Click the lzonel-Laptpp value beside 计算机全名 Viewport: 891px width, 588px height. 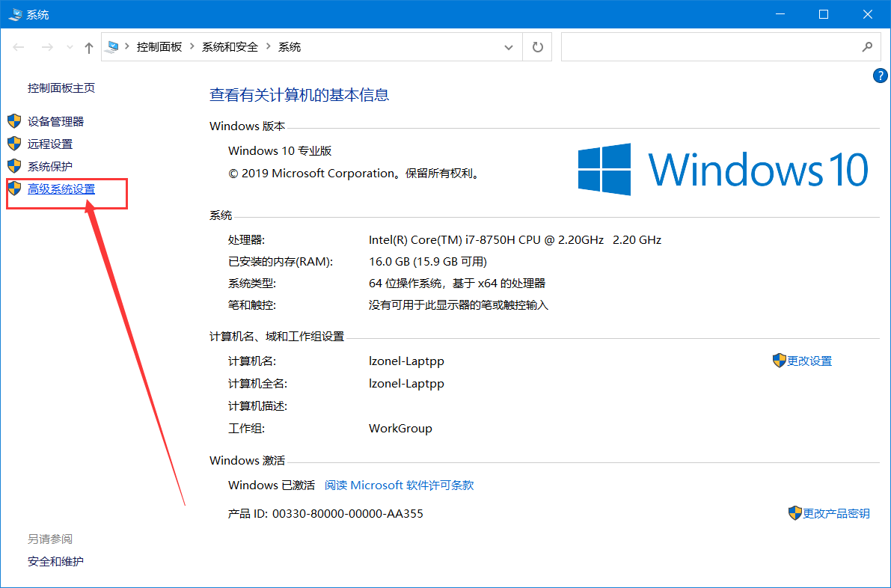406,384
